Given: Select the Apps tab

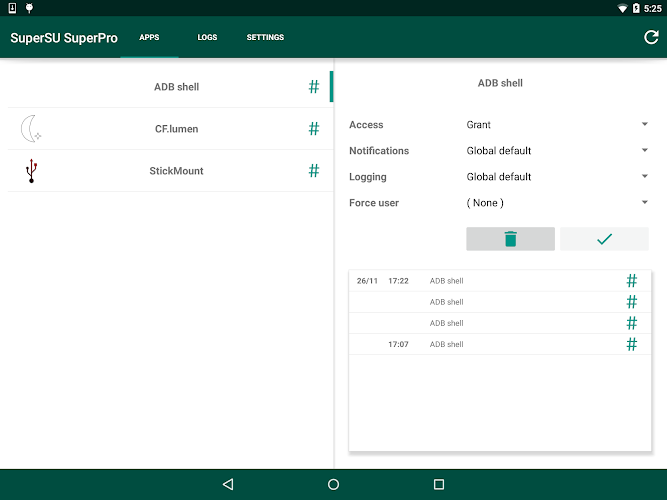Looking at the screenshot, I should point(149,38).
